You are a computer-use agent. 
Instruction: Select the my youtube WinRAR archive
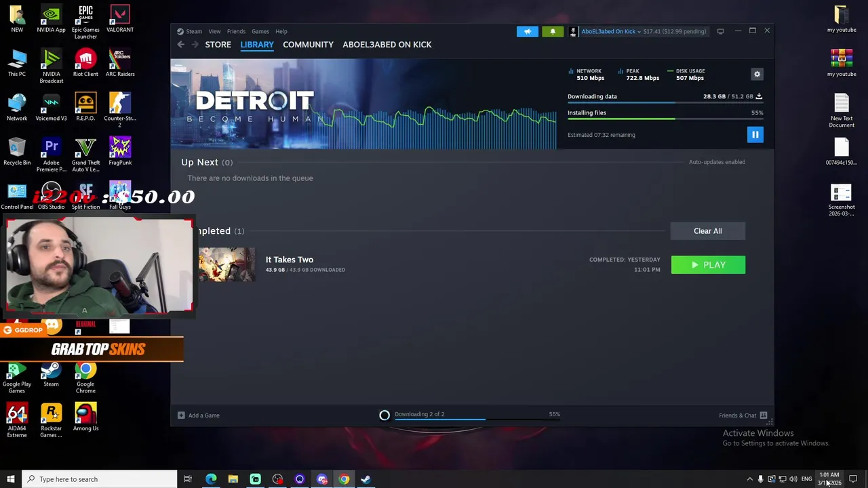(x=842, y=64)
